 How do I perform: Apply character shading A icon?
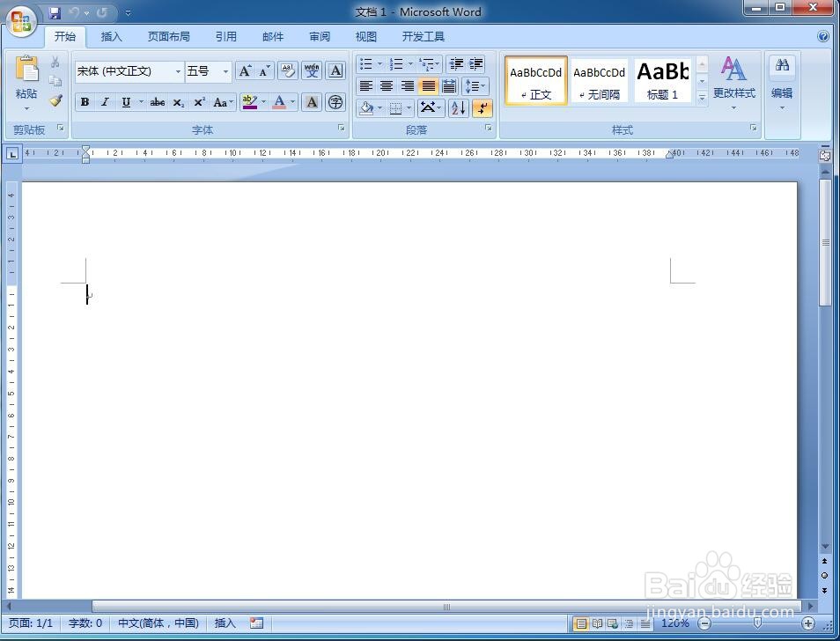(x=311, y=102)
